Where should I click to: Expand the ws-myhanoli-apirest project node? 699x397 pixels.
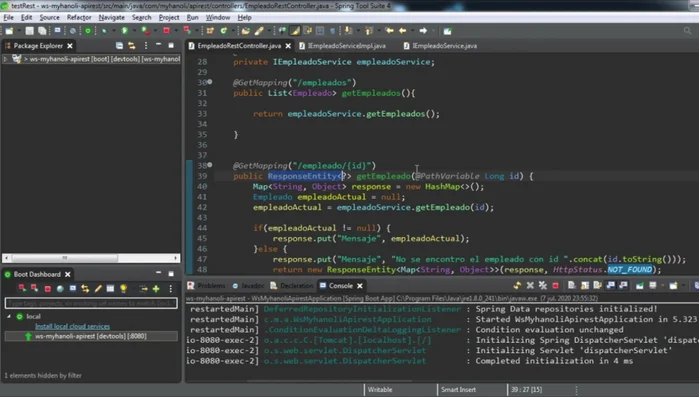point(5,59)
